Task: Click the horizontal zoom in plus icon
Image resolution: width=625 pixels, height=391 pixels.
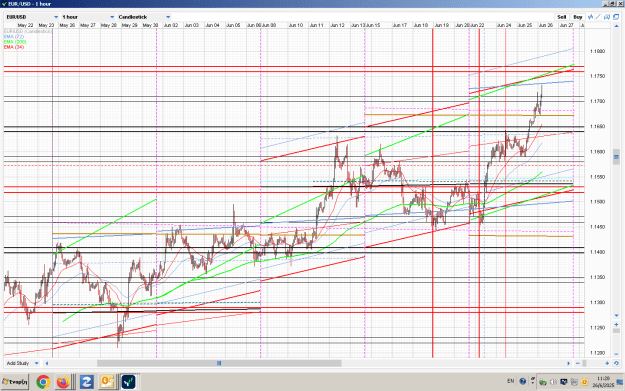Action: [607, 363]
